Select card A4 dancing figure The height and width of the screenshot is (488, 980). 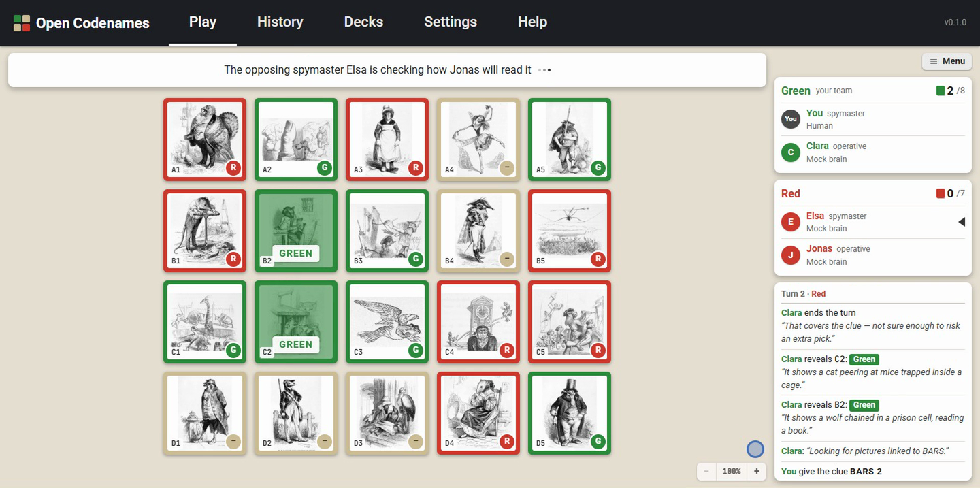[x=478, y=140]
